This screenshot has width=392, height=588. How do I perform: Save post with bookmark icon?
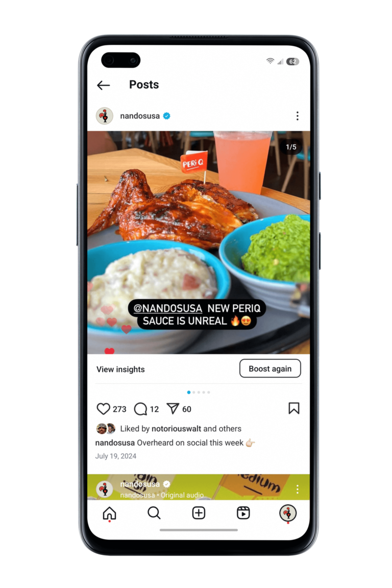(293, 408)
